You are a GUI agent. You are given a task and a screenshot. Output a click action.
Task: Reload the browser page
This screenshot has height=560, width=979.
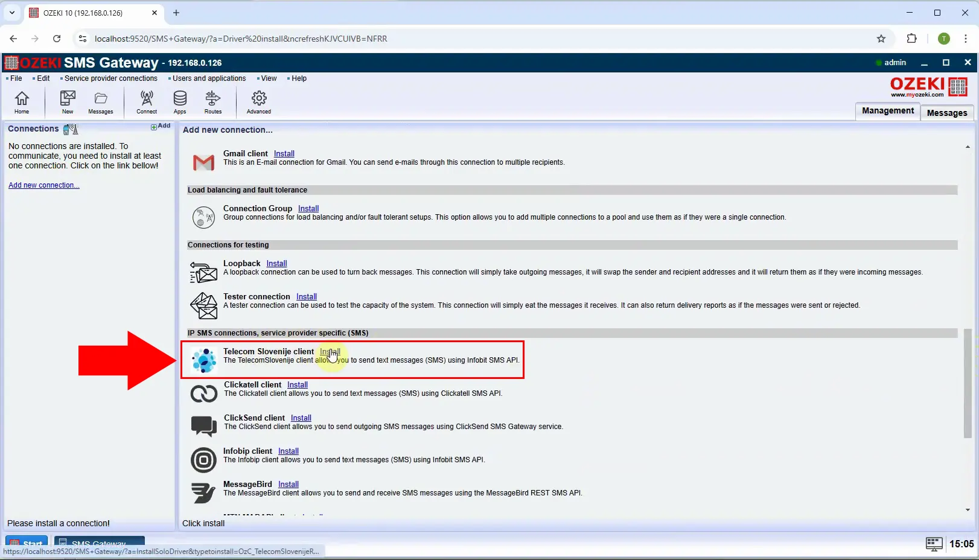57,39
